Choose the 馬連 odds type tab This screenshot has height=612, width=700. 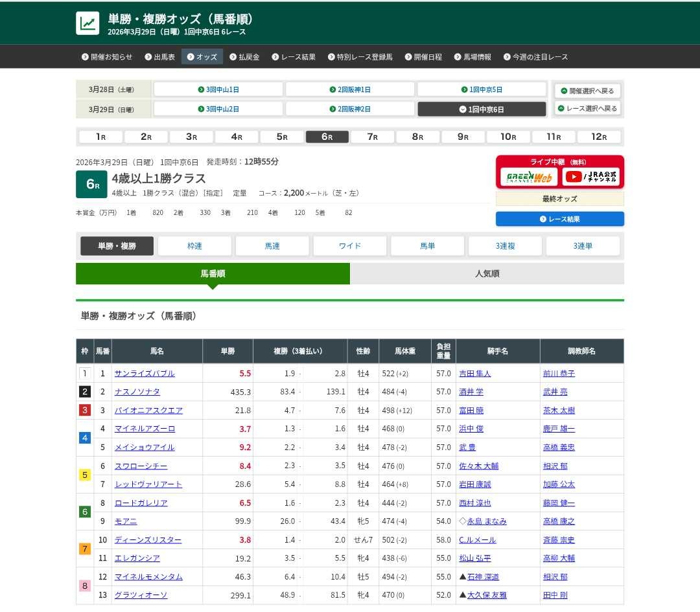tap(272, 246)
